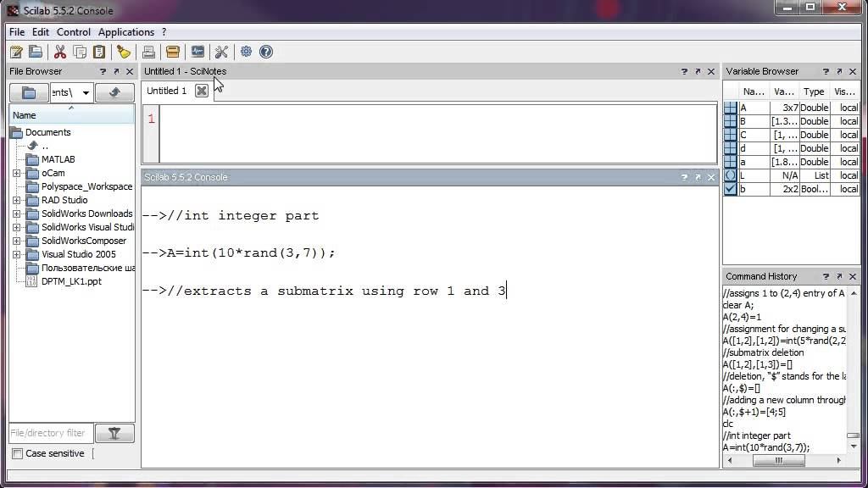Open the directory path dropdown
The height and width of the screenshot is (488, 868).
(x=86, y=93)
